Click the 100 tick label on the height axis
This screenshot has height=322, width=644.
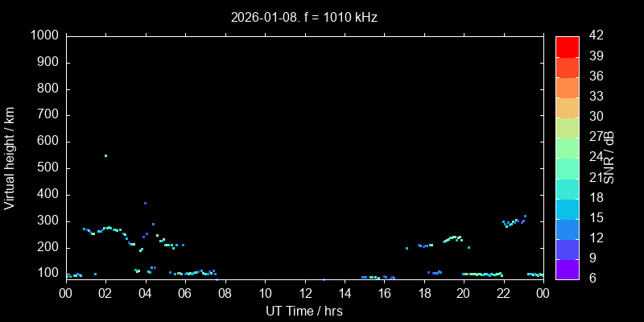(47, 274)
